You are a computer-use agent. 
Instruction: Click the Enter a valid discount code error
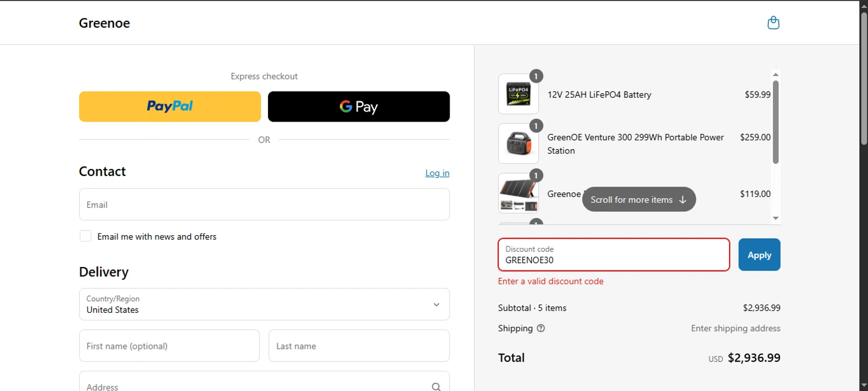tap(551, 282)
